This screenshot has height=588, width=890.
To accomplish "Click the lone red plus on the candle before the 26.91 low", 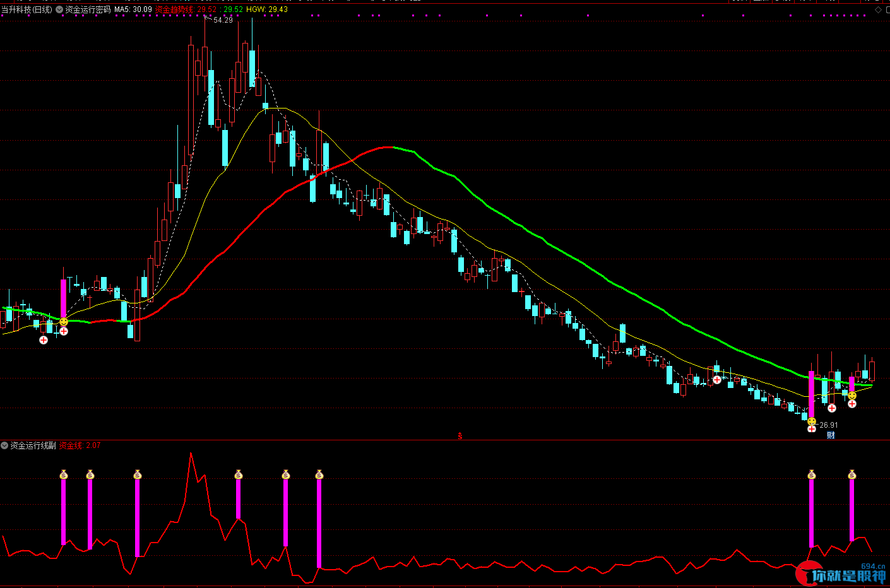I will coord(717,380).
